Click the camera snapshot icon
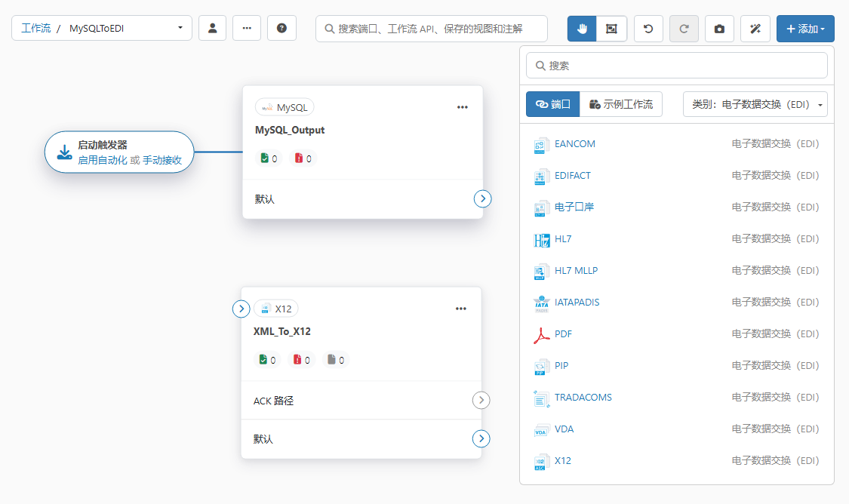 (719, 29)
